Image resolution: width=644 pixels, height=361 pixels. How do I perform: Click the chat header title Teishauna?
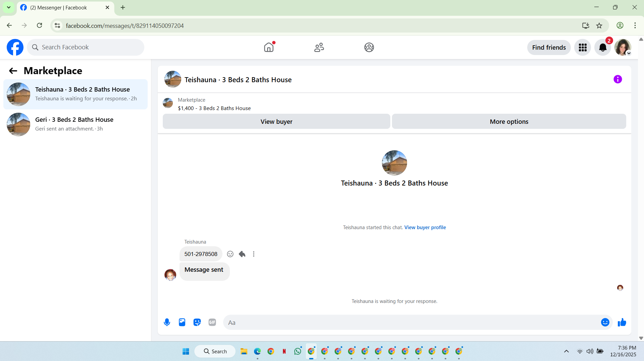pos(238,80)
